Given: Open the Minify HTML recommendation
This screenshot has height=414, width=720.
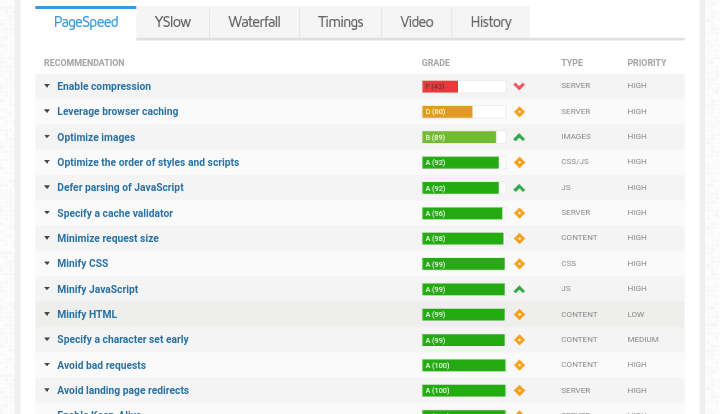Looking at the screenshot, I should click(87, 314).
